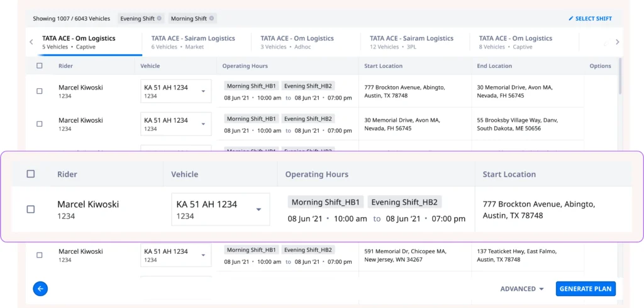Open the Advanced options dropdown

(522, 289)
